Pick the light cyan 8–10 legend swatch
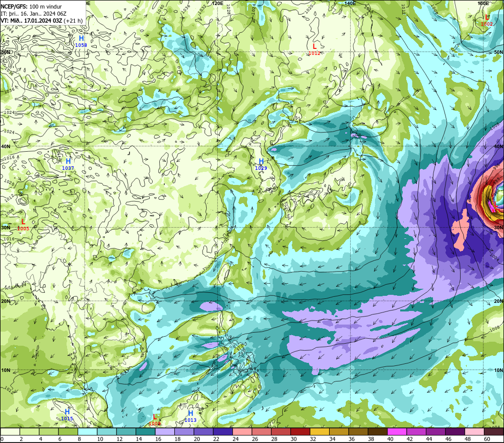 [87, 431]
